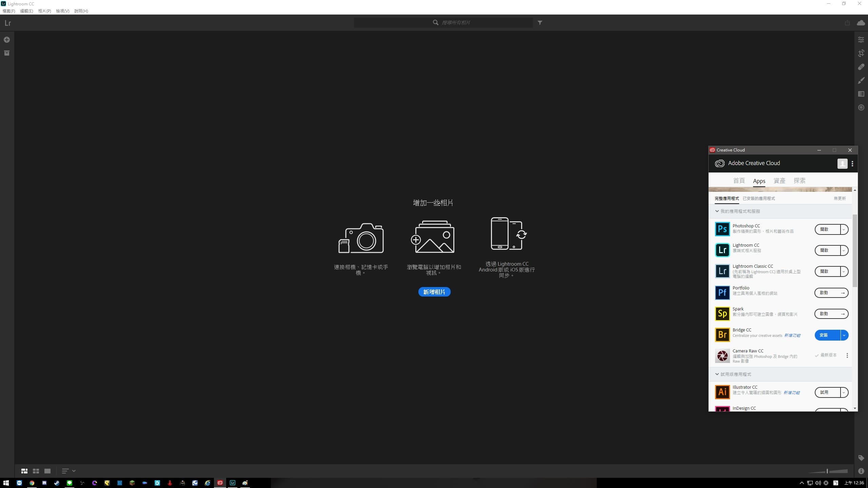Open the sort order dropdown
The image size is (868, 488).
(68, 471)
